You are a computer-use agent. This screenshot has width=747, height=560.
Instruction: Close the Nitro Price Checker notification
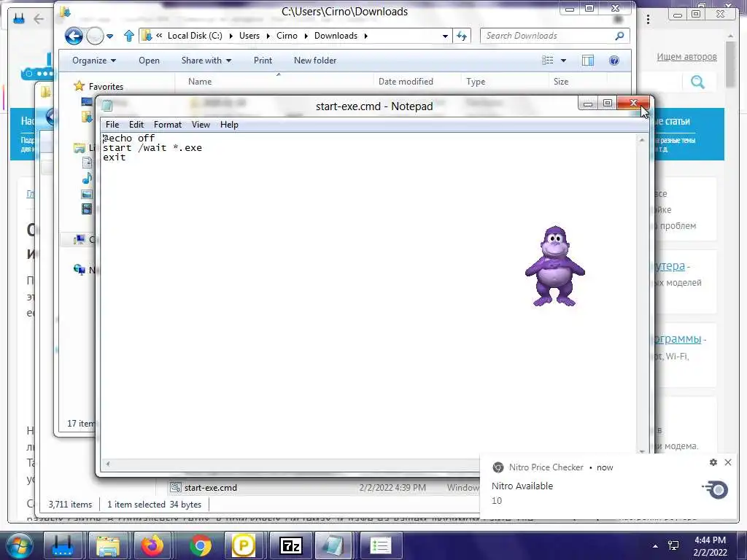coord(727,462)
